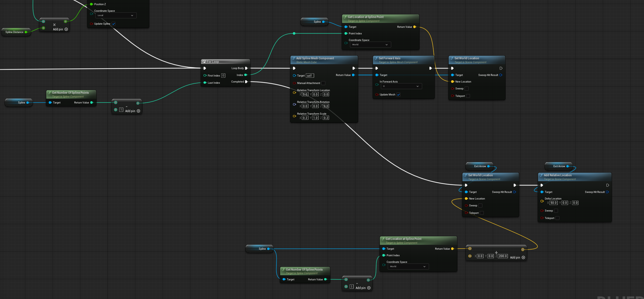Click For Loop Index output pin
Screen dimensions: 644x299
coord(246,75)
